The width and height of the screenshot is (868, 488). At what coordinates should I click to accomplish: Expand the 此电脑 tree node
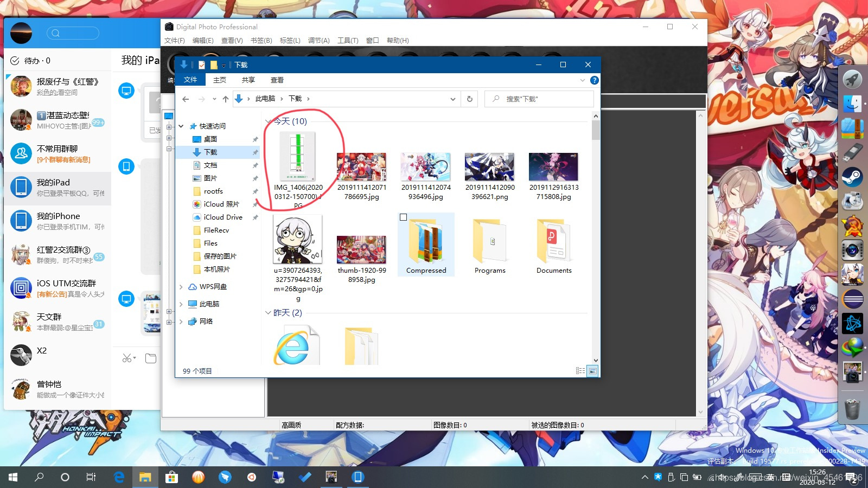pos(181,304)
